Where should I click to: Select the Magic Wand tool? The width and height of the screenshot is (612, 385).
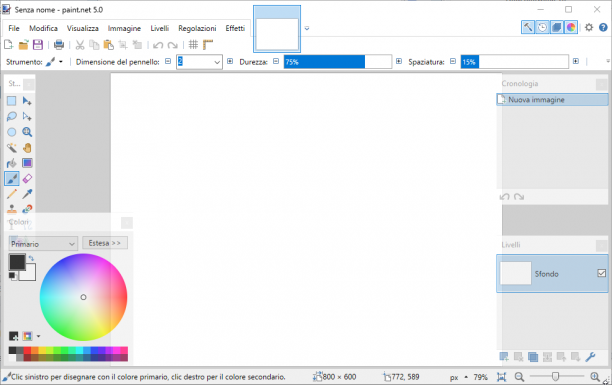click(x=12, y=148)
